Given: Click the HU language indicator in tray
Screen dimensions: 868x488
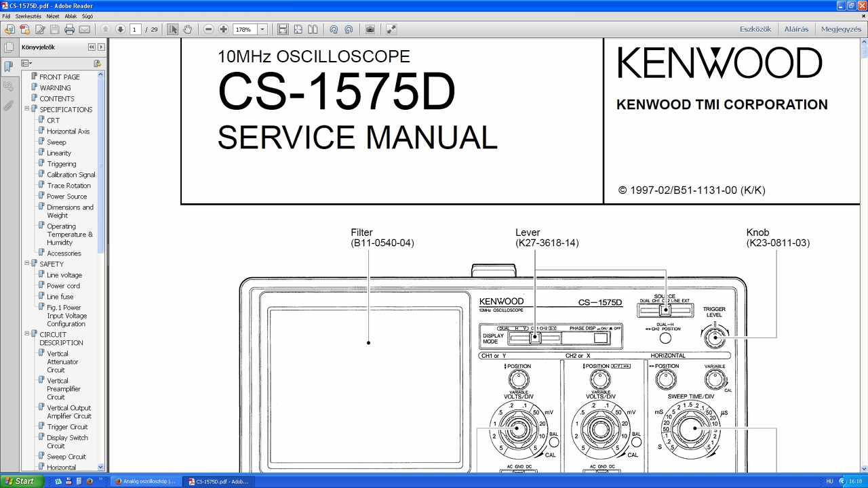Looking at the screenshot, I should point(829,481).
